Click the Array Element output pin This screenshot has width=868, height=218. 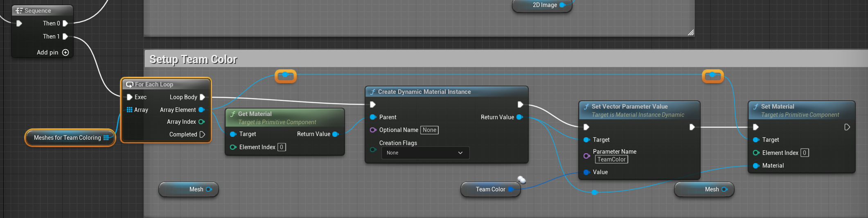pyautogui.click(x=201, y=110)
